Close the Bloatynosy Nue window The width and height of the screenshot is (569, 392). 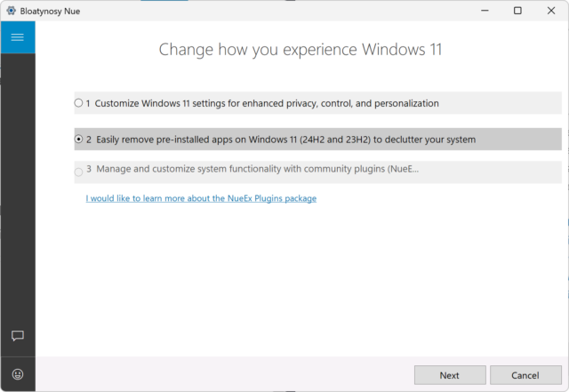[x=551, y=11]
